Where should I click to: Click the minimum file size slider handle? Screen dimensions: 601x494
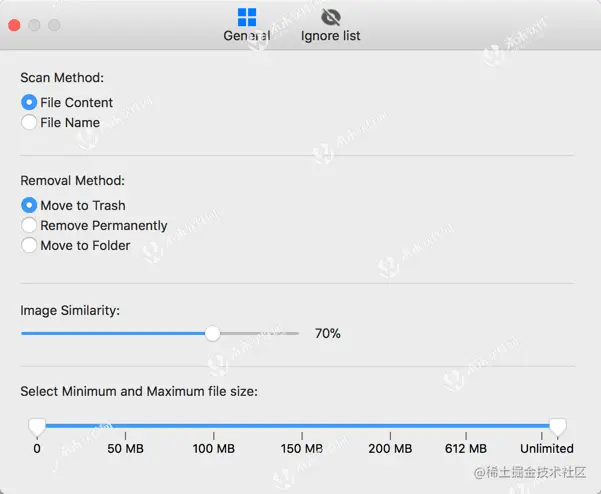[x=37, y=427]
